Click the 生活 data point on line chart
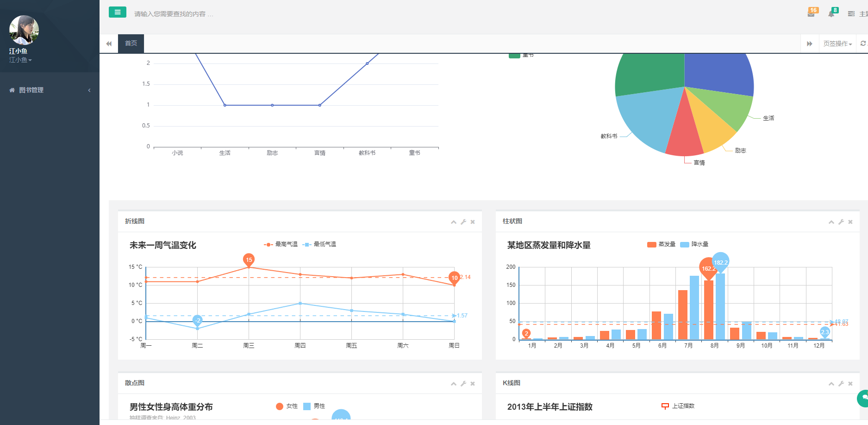This screenshot has height=425, width=868. (225, 105)
